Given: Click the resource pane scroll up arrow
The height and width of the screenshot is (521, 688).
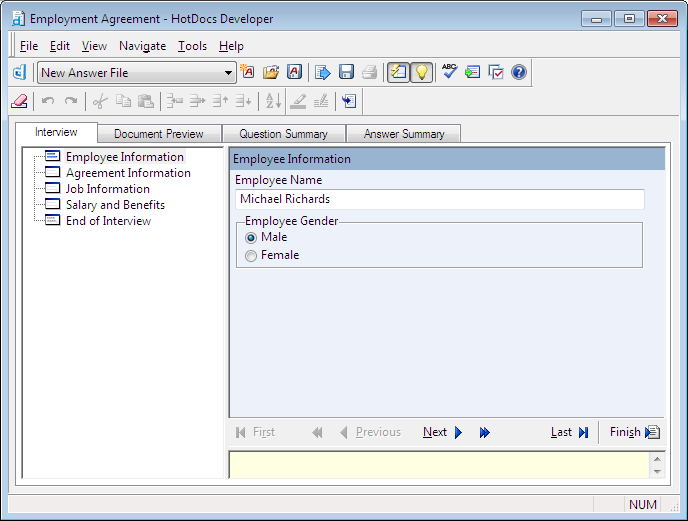Looking at the screenshot, I should [657, 459].
